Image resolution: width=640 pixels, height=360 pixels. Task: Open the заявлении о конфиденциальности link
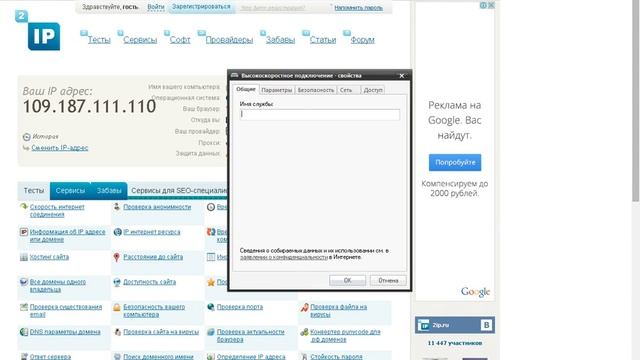coord(284,257)
